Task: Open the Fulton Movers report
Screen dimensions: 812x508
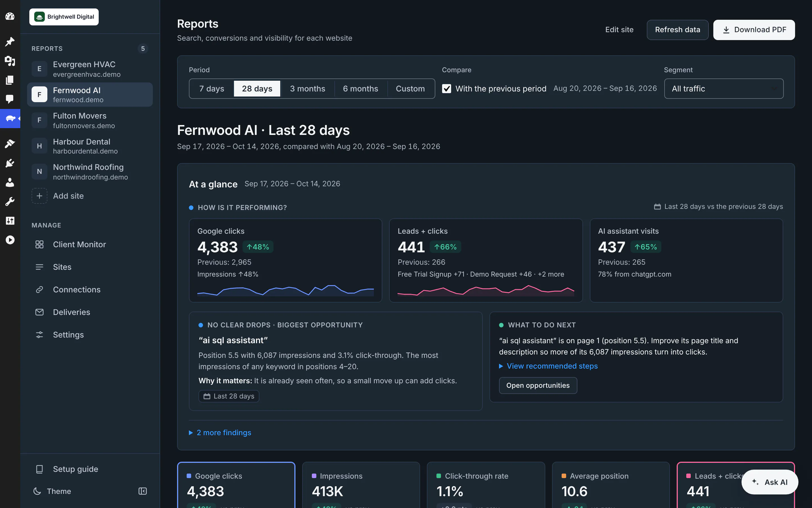Action: pyautogui.click(x=90, y=120)
